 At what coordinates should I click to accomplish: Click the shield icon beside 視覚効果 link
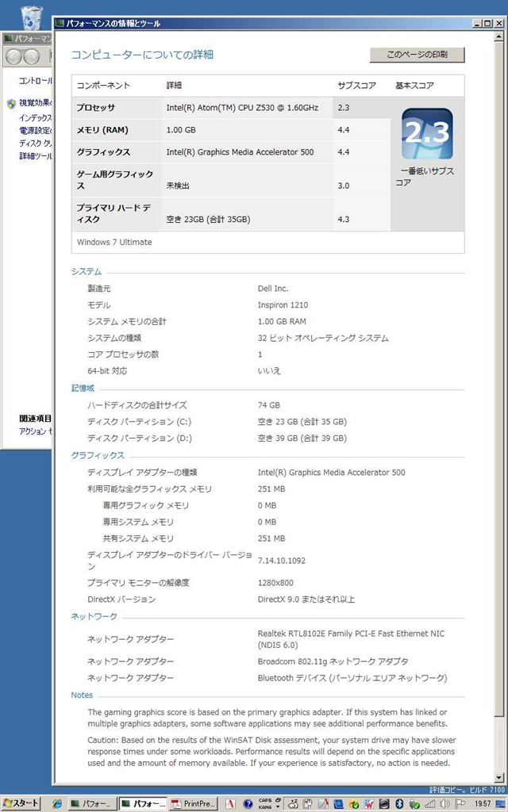(x=11, y=104)
